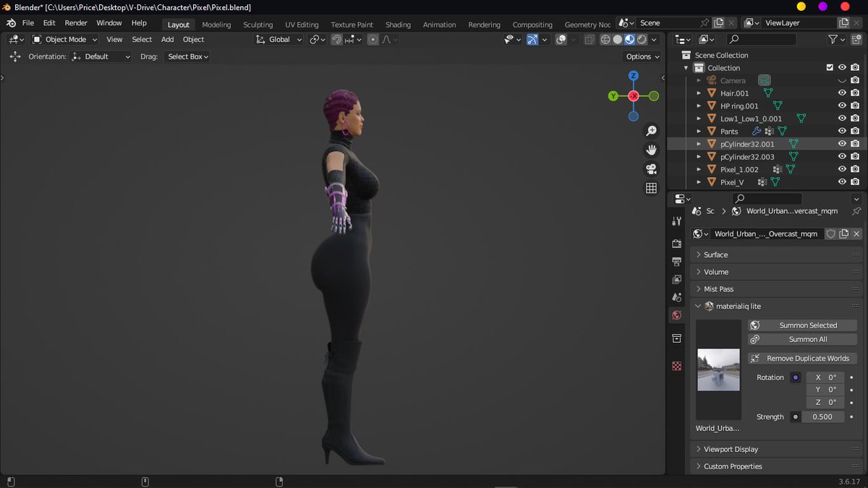Open the Scene properties tab
The image size is (868, 488).
676,297
